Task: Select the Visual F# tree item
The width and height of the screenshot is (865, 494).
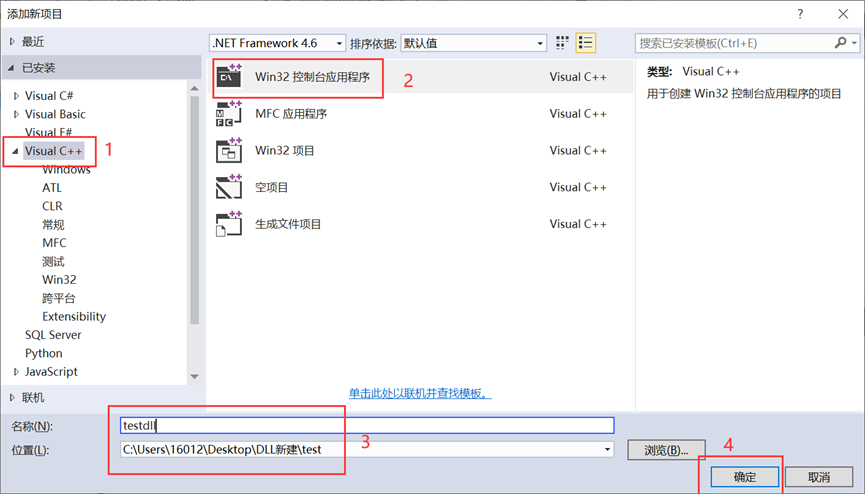Action: pos(48,132)
